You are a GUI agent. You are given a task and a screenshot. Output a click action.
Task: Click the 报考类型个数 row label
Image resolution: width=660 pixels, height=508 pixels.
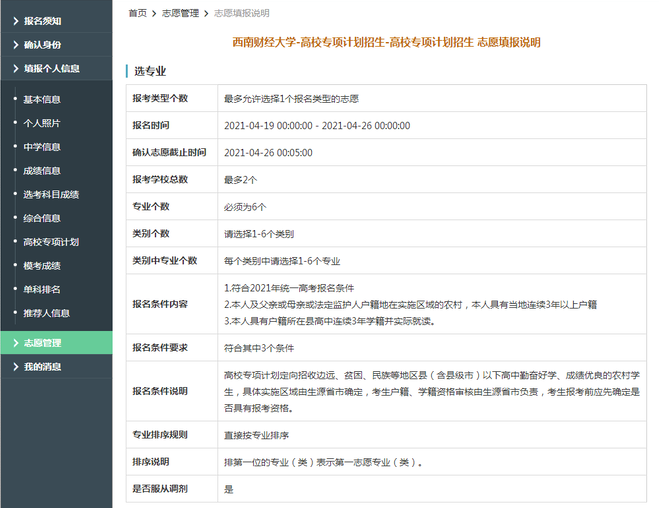point(160,98)
